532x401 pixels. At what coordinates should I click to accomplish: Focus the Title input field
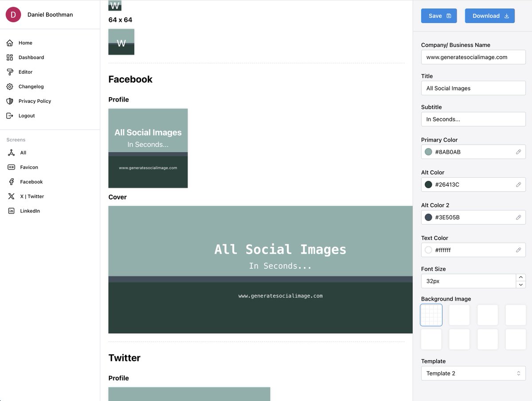pos(473,88)
